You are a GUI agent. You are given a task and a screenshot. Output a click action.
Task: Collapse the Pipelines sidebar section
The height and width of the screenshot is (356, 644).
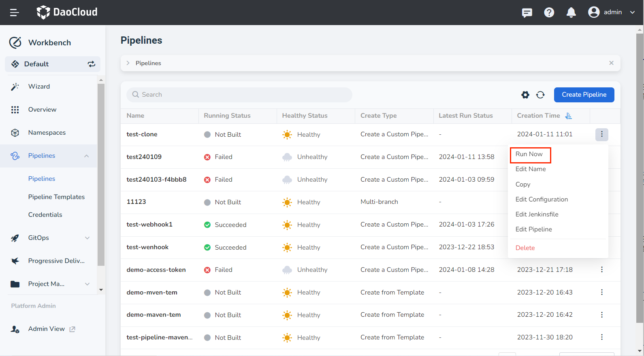point(86,156)
